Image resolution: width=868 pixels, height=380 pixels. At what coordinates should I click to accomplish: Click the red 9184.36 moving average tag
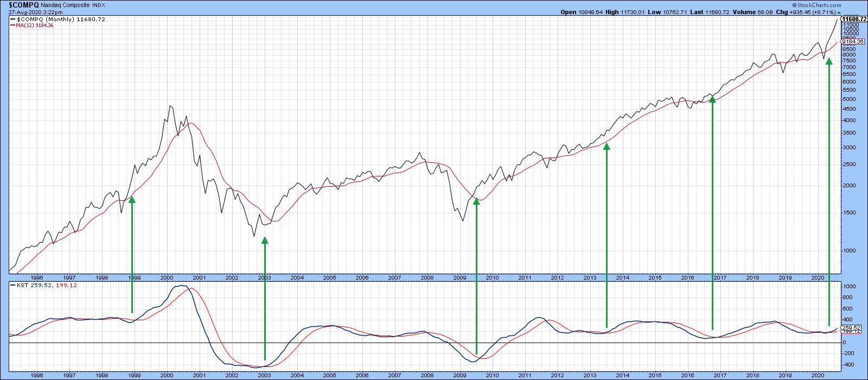(x=852, y=41)
